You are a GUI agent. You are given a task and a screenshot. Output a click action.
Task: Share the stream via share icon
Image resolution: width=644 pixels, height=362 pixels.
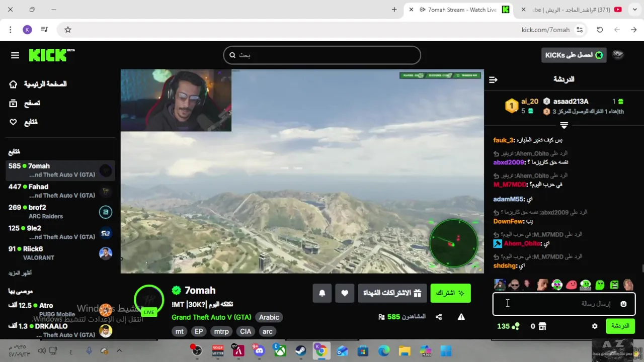point(439,317)
